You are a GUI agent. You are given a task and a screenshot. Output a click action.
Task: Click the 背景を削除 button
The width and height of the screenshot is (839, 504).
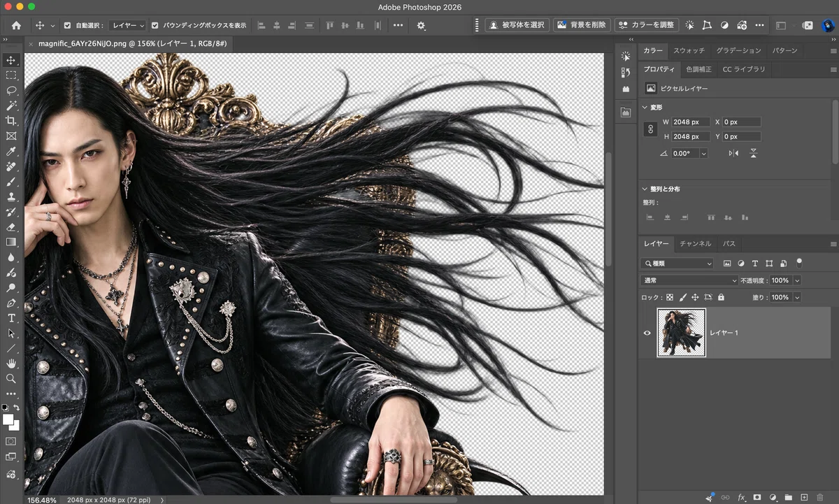point(582,24)
